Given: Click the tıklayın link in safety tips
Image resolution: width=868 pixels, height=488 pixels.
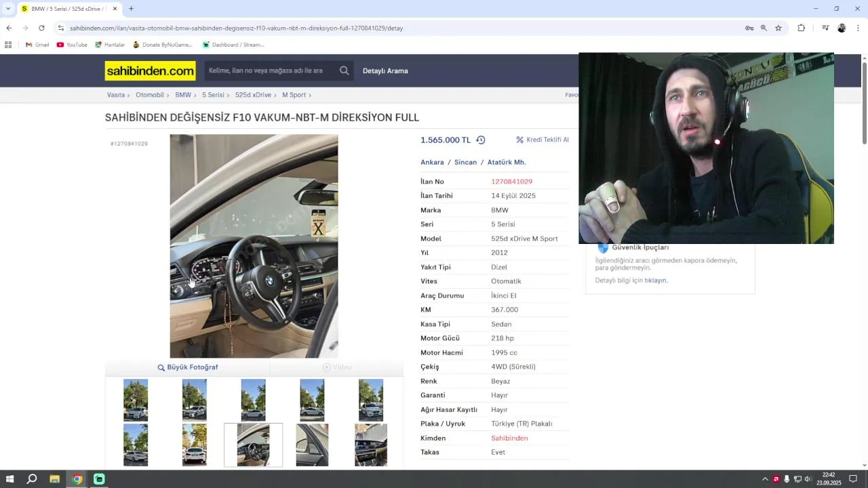Looking at the screenshot, I should coord(656,281).
